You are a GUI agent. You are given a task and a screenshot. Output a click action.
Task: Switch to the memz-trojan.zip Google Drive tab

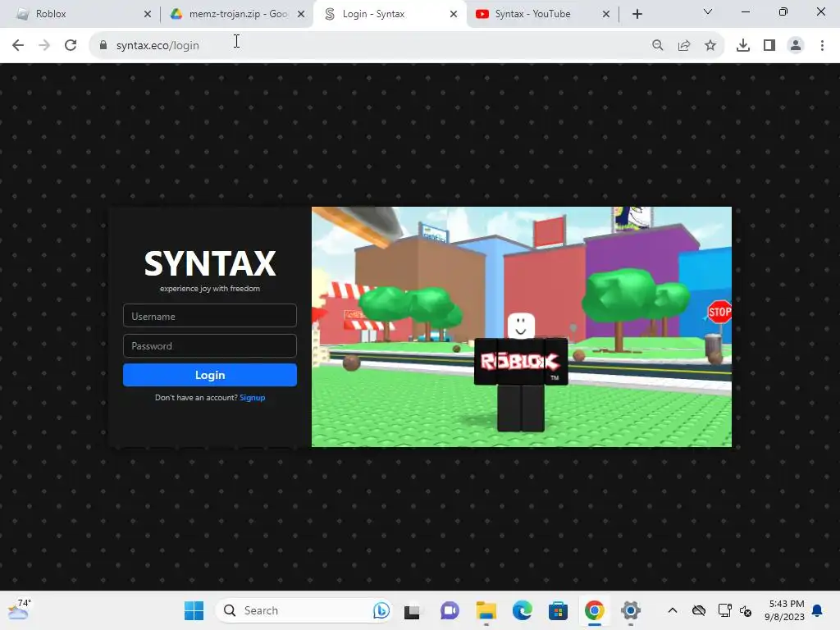click(236, 14)
